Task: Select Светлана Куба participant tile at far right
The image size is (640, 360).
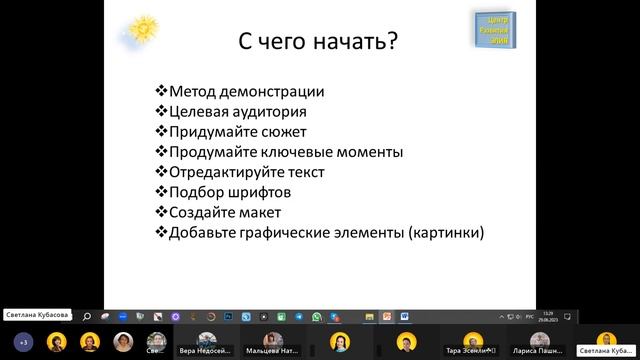Action: click(x=606, y=343)
